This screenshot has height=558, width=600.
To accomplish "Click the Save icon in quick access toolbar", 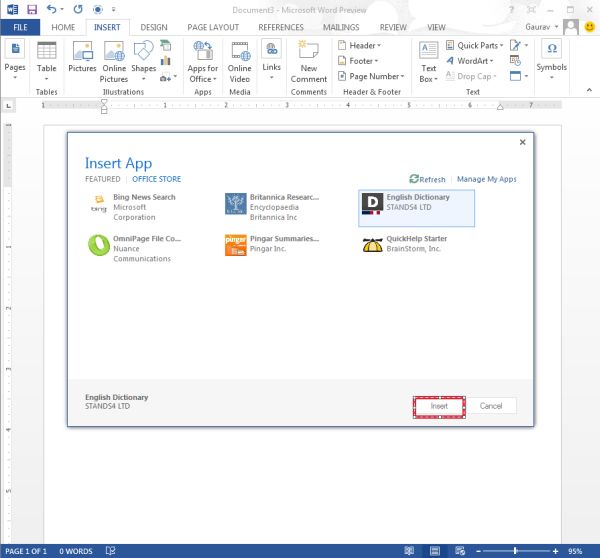I will pos(32,9).
